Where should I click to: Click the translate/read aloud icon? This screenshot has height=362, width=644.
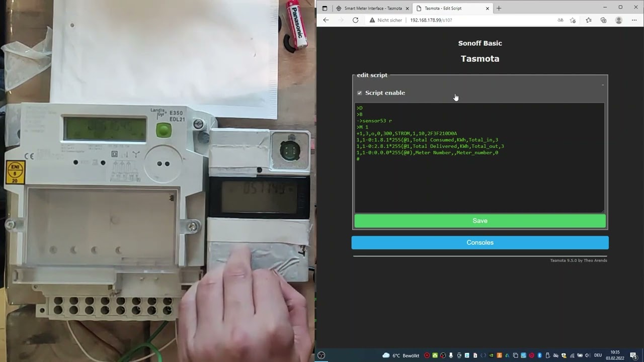click(x=560, y=20)
